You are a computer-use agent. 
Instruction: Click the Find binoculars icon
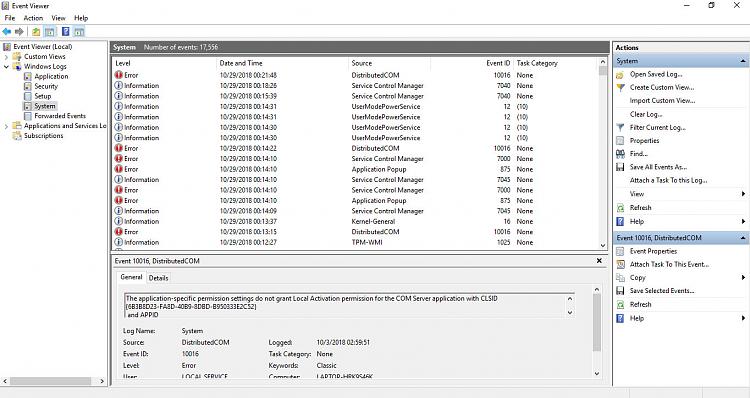click(x=620, y=154)
